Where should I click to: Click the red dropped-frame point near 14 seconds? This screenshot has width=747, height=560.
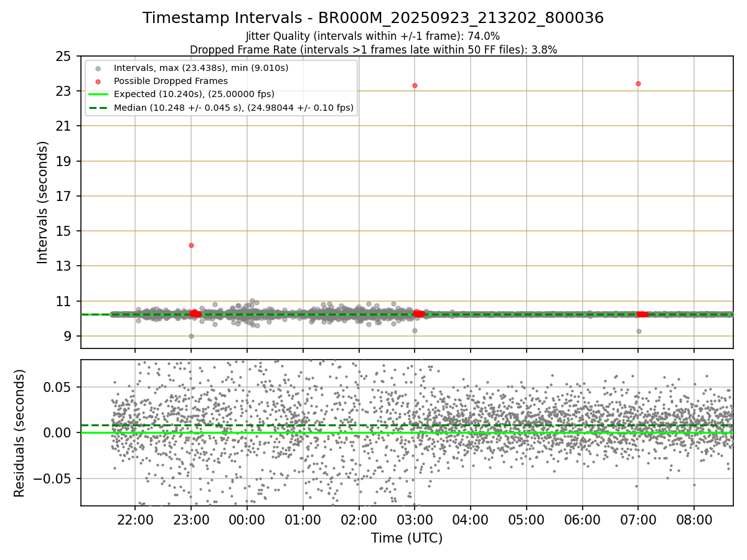pos(191,245)
